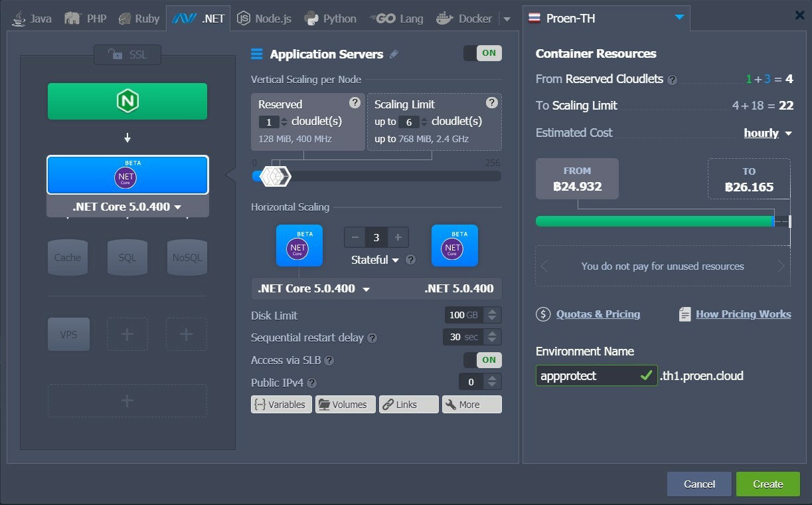Image resolution: width=812 pixels, height=505 pixels.
Task: Toggle the Access via SLB switch
Action: pyautogui.click(x=483, y=359)
